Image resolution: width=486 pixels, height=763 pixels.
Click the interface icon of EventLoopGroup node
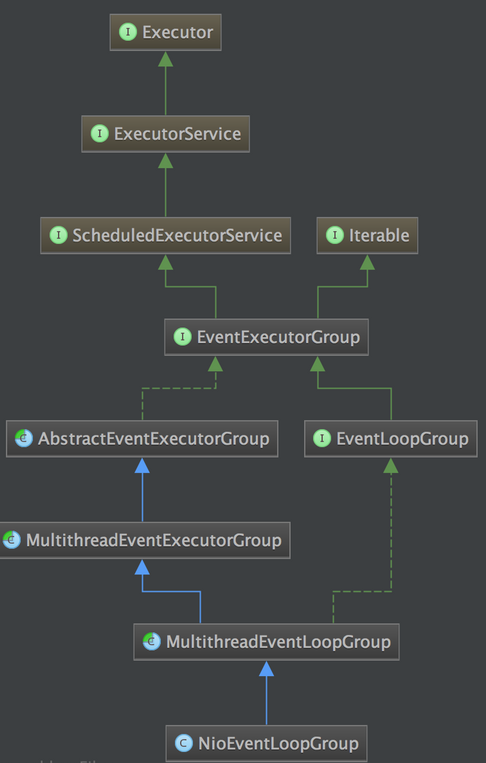pos(322,438)
